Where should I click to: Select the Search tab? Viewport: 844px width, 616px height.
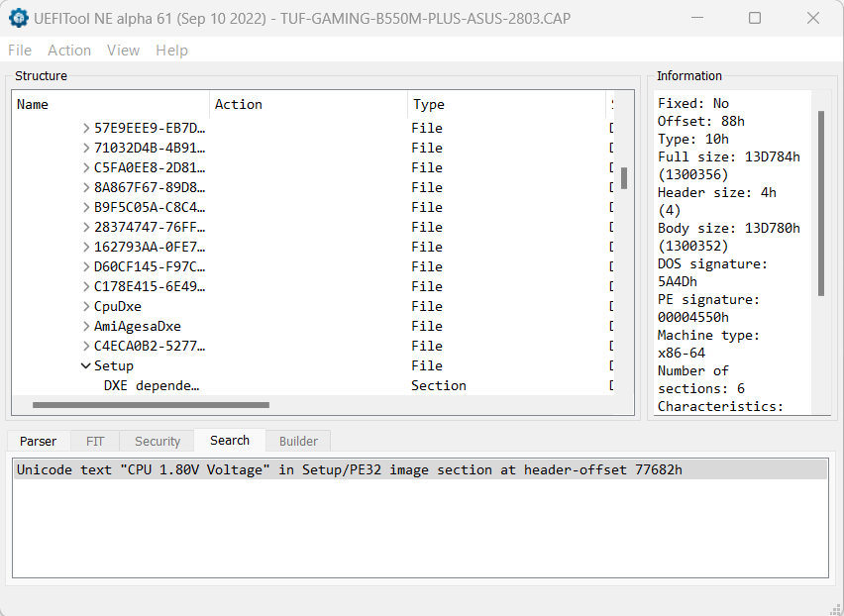coord(230,440)
